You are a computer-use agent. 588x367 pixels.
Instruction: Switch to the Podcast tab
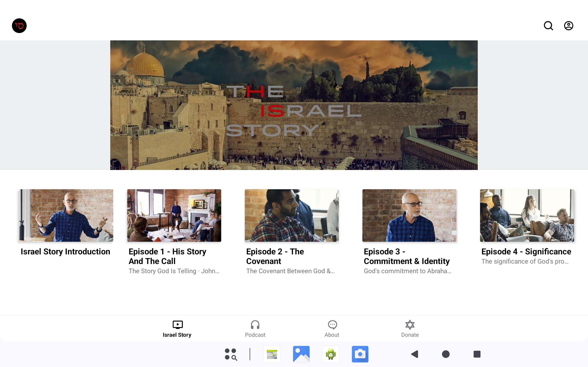255,328
